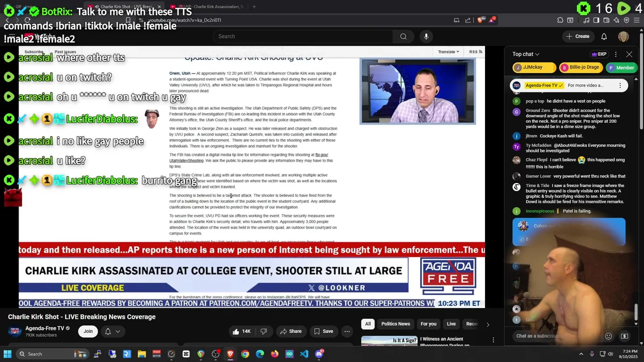Click the Agenda-Free TV channel avatar
644x362 pixels.
(x=15, y=331)
